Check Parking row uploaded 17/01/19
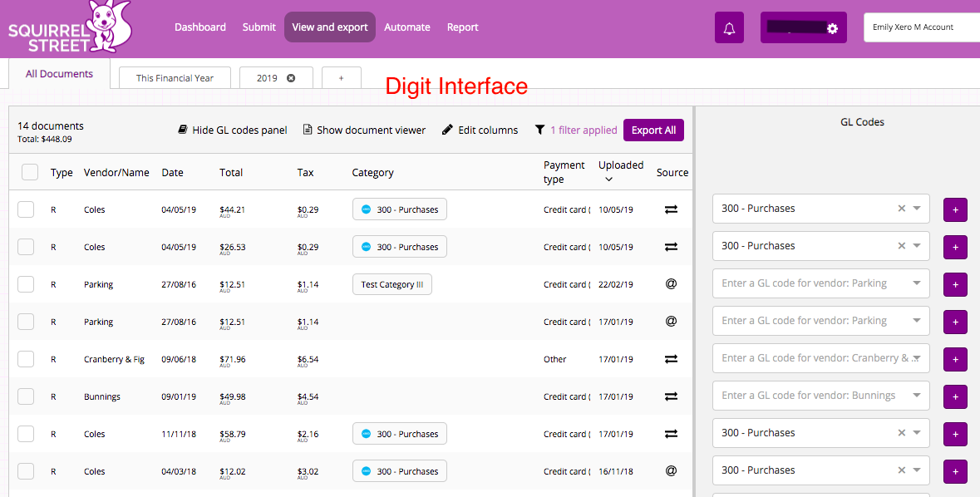Screen dimensions: 980x497 pyautogui.click(x=26, y=322)
